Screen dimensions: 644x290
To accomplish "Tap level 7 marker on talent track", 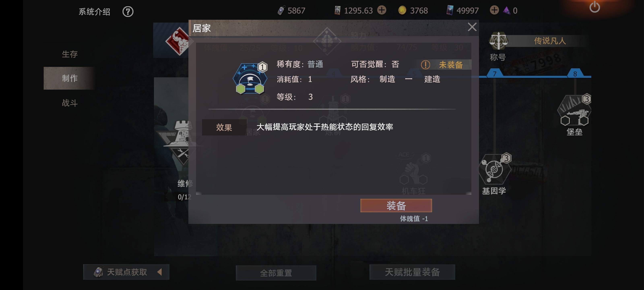I will click(x=494, y=73).
